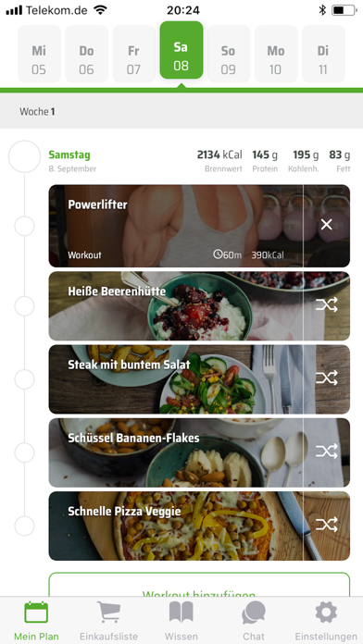
Task: Shuffle the Schnelle Pizza Veggie meal
Action: pyautogui.click(x=326, y=525)
